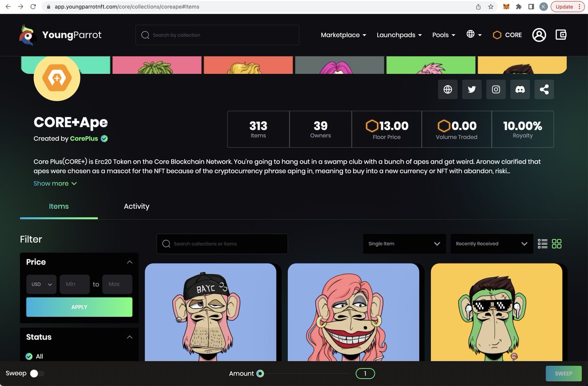
Task: Open the collection Twitter link
Action: click(x=472, y=90)
